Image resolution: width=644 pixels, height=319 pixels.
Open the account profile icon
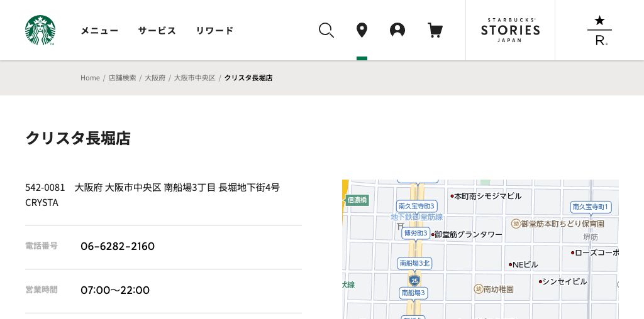pyautogui.click(x=397, y=30)
